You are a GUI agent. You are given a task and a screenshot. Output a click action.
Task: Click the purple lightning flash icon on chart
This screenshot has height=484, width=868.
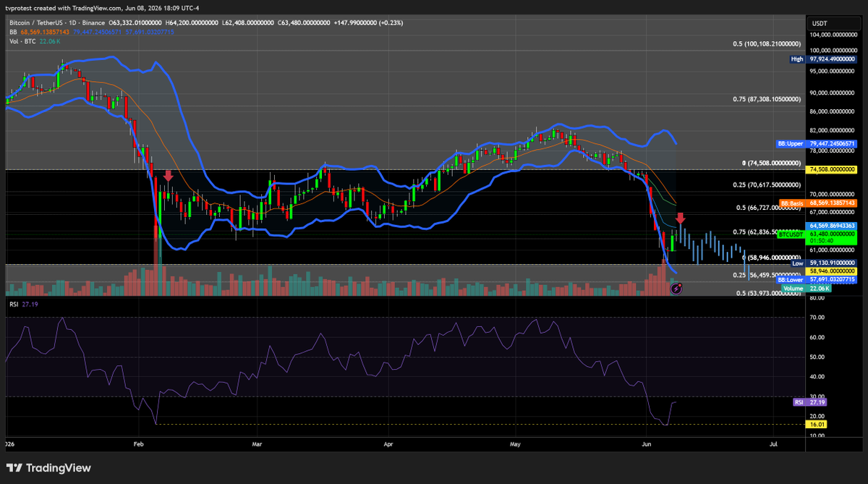(x=676, y=288)
